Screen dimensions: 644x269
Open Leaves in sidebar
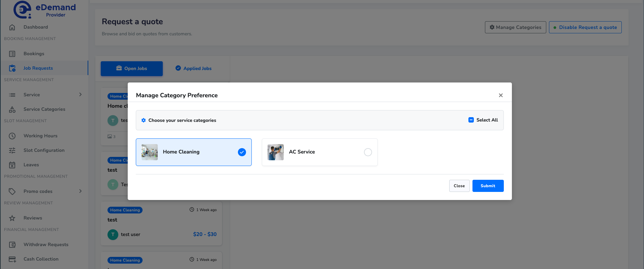[31, 165]
